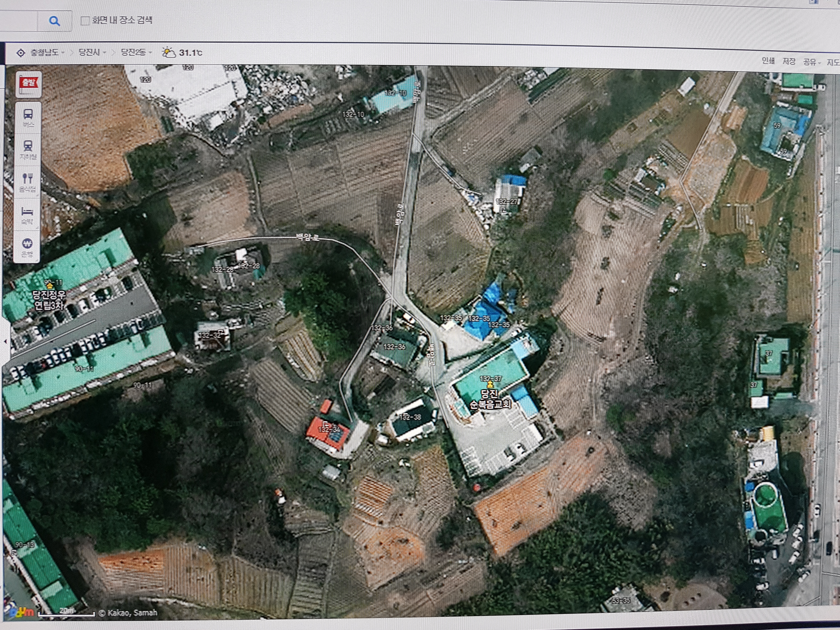This screenshot has height=630, width=840.
Task: Click the 132-37 lot number label
Action: click(x=491, y=379)
